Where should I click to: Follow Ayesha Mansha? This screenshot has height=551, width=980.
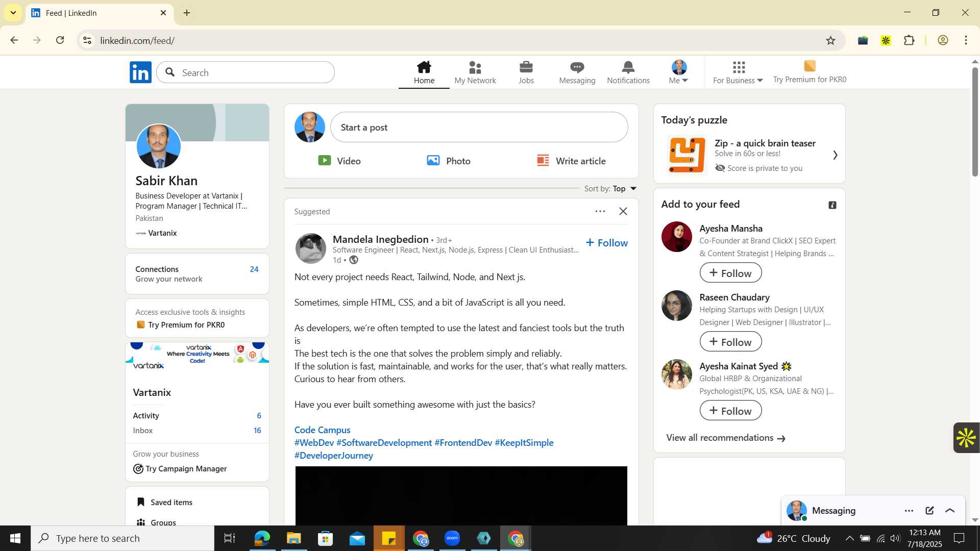tap(730, 273)
